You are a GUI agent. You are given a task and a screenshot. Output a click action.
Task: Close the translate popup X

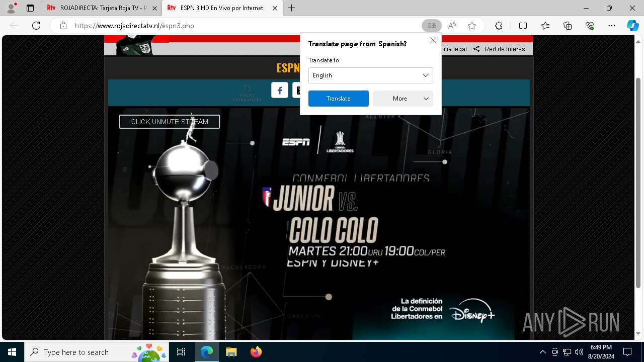point(433,40)
